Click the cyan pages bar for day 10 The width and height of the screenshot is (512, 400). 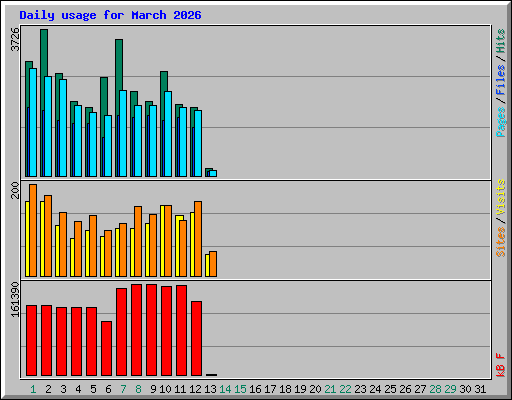tap(168, 134)
